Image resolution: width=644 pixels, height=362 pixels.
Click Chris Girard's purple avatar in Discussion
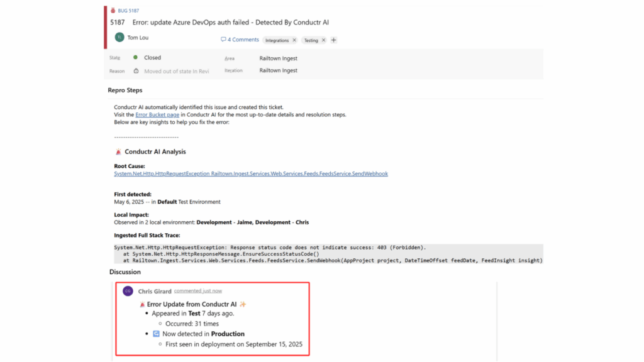[x=128, y=291]
